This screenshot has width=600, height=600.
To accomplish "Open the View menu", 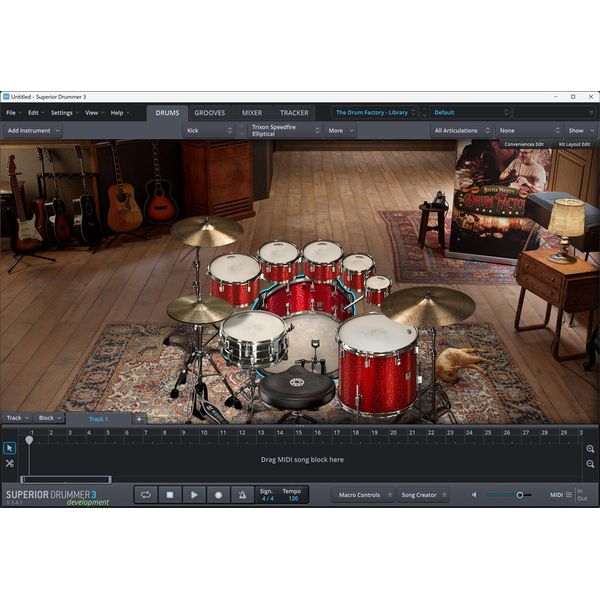I will (93, 112).
